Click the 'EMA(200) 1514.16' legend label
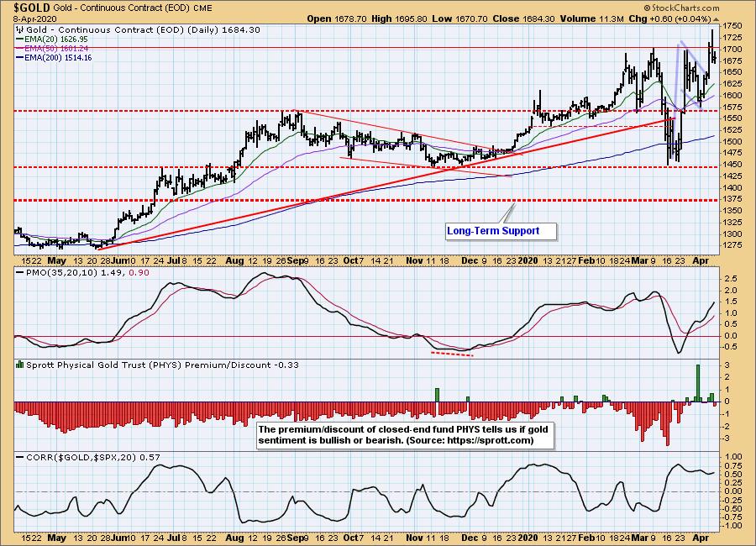The image size is (756, 546). (58, 57)
